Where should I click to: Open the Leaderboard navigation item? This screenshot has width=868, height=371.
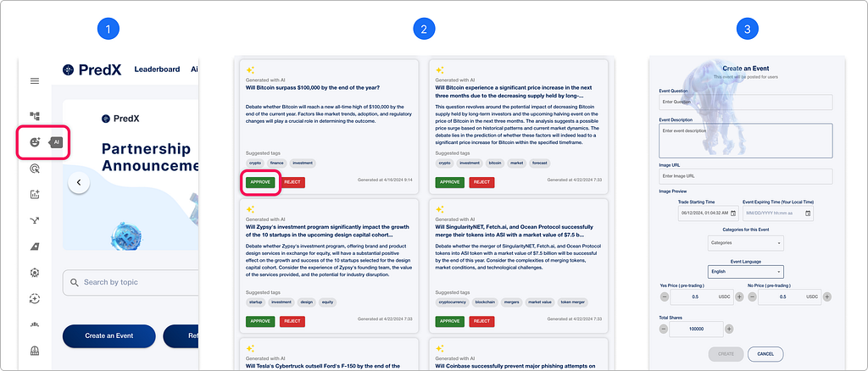157,69
